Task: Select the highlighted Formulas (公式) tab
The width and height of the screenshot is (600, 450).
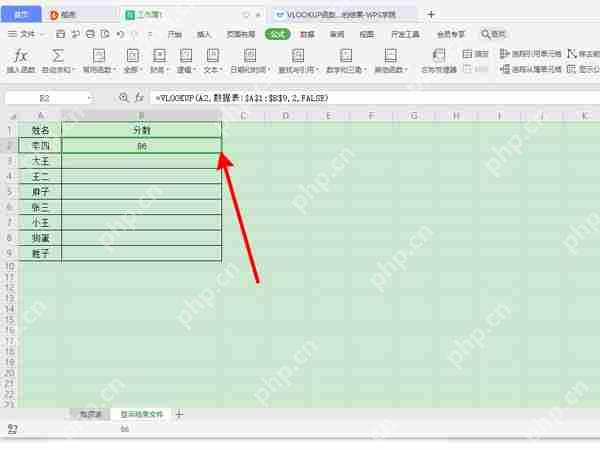Action: (278, 34)
